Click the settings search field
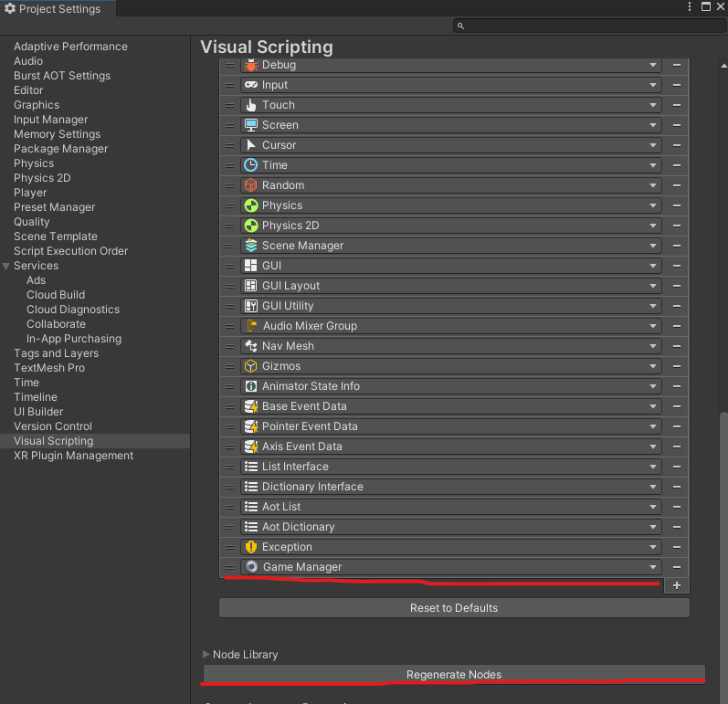Image resolution: width=728 pixels, height=704 pixels. [590, 26]
